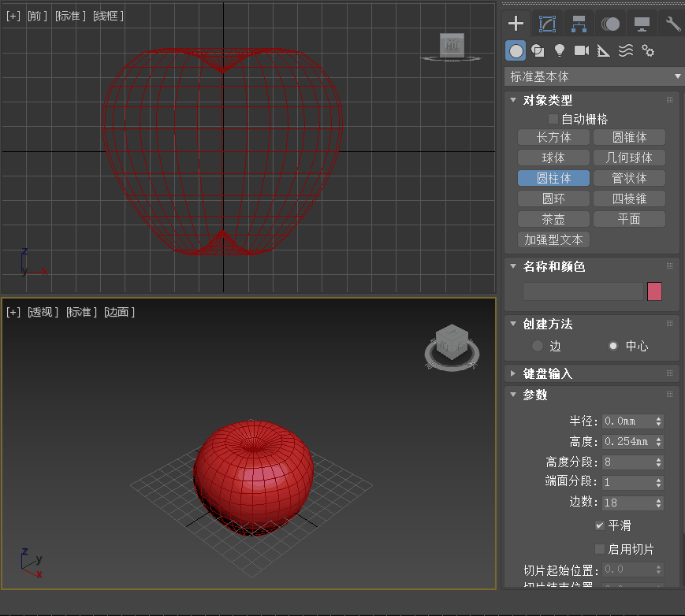Enable the 自动栅格 checkbox
685x616 pixels.
pos(553,119)
